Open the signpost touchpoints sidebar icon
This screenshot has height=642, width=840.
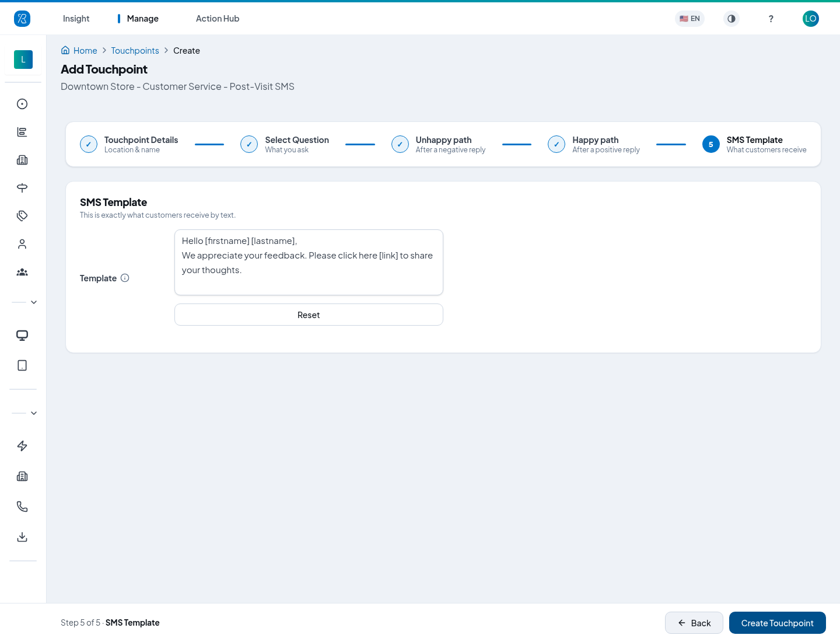tap(22, 188)
